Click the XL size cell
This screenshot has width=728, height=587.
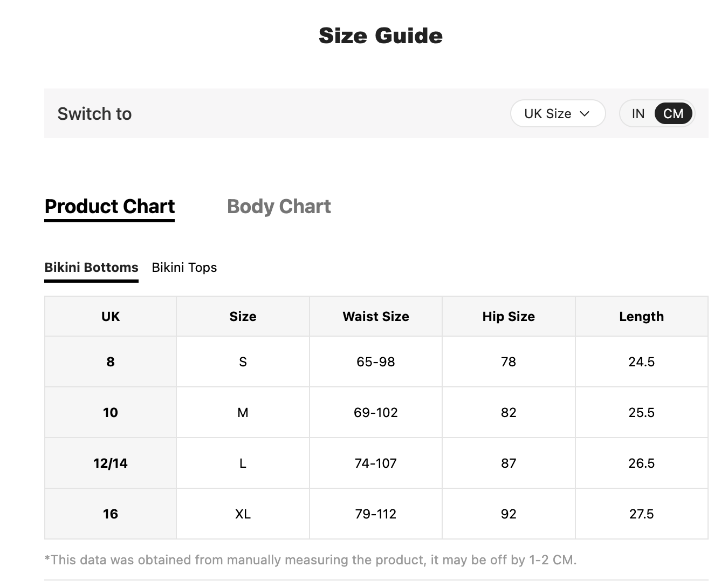pyautogui.click(x=243, y=514)
